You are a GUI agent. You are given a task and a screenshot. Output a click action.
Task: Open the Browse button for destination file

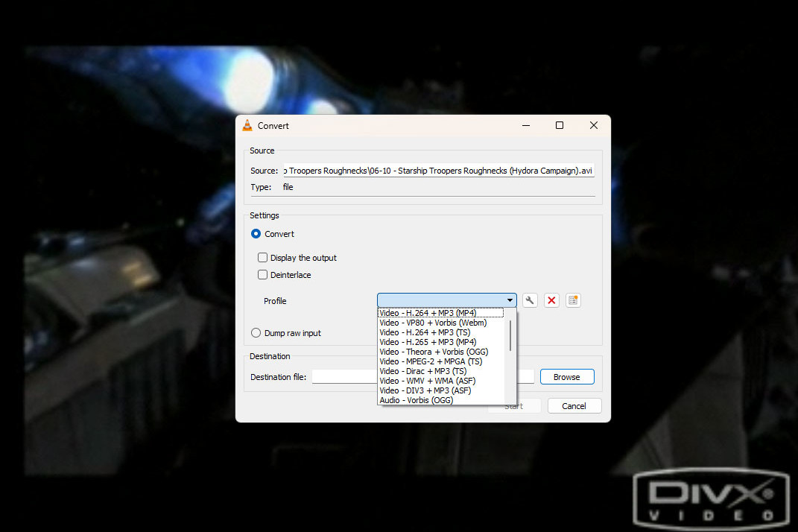567,376
